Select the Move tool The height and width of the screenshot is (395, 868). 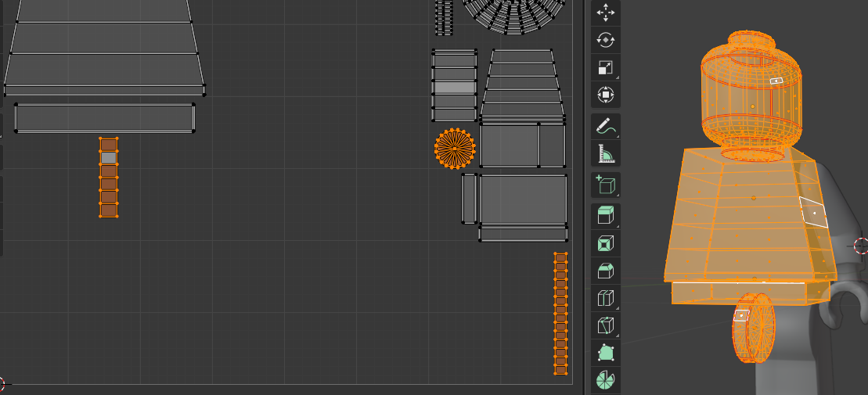pos(606,12)
